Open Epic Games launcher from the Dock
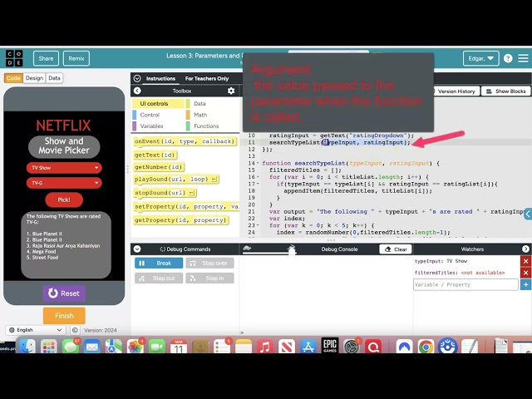Screen dimensions: 532x399 click(x=330, y=346)
